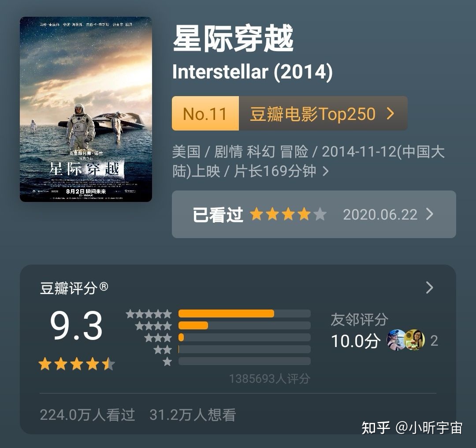This screenshot has width=476, height=448.
Task: Open 224.0万人看过 watched users list
Action: [87, 414]
